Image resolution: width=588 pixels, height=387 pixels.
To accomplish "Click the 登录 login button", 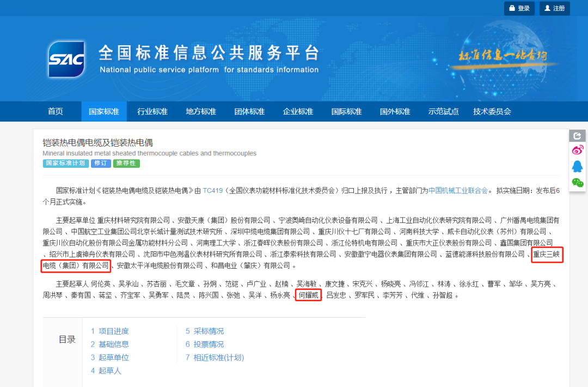I will pyautogui.click(x=519, y=8).
